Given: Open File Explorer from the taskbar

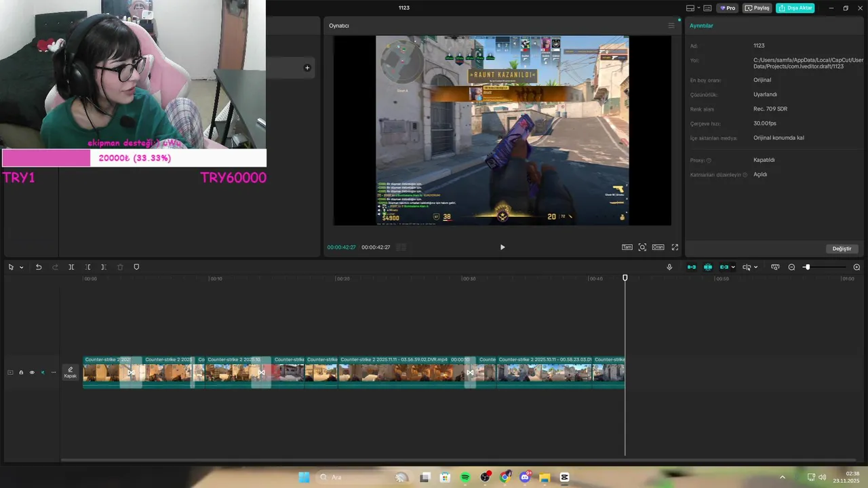Looking at the screenshot, I should click(x=545, y=477).
